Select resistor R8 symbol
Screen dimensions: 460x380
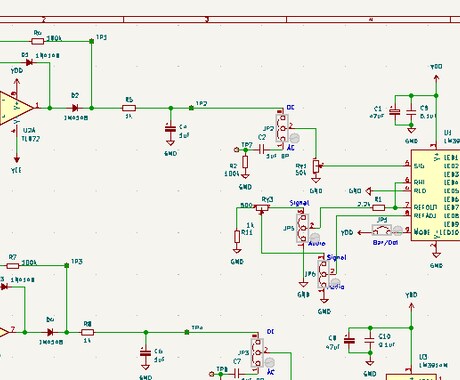pos(87,332)
